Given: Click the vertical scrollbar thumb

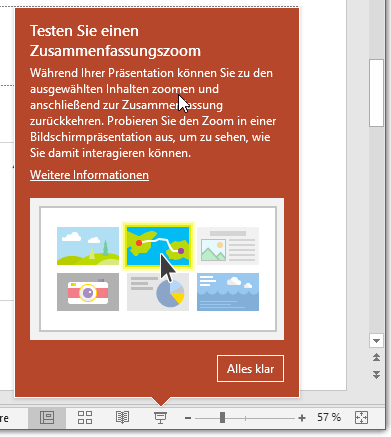Looking at the screenshot, I should [376, 93].
